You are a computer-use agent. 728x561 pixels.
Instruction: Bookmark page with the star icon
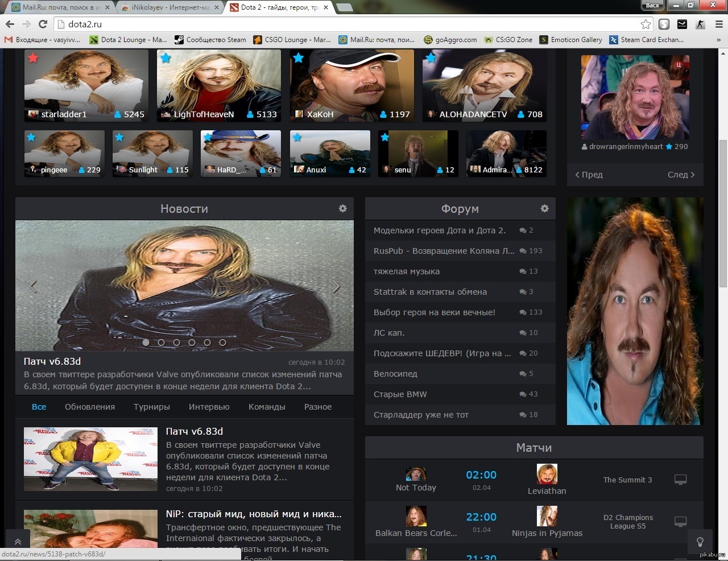tap(646, 24)
